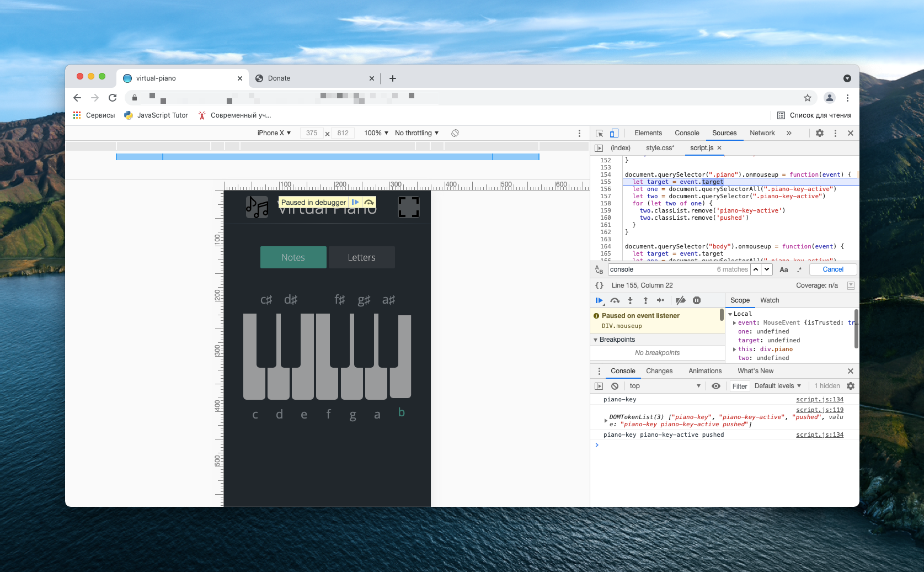
Task: Cancel the search in Sources
Action: coord(832,269)
